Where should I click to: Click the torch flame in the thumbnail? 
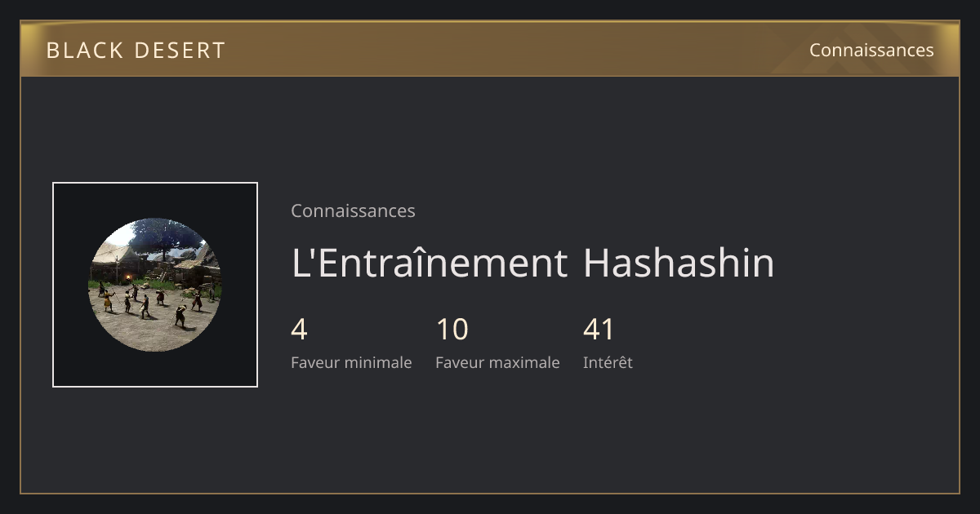(128, 277)
